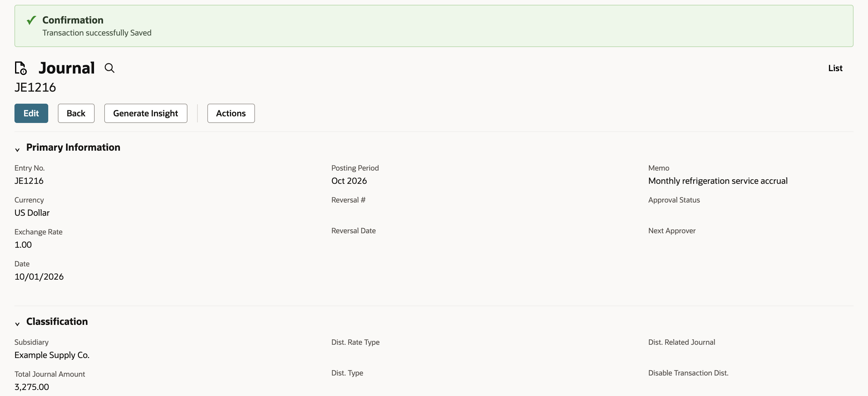Click the Posting Period label
This screenshot has width=868, height=396.
355,168
